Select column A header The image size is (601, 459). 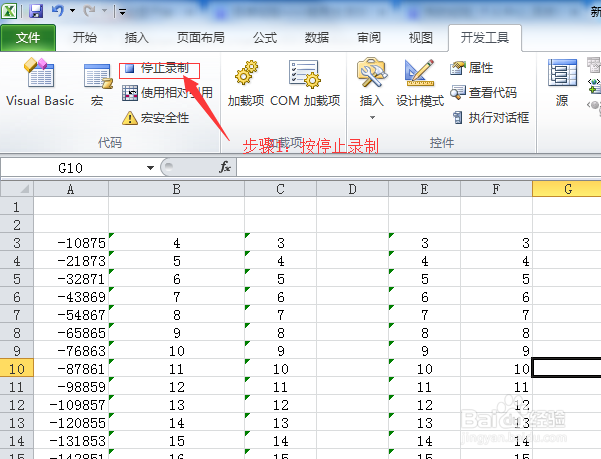click(x=71, y=189)
